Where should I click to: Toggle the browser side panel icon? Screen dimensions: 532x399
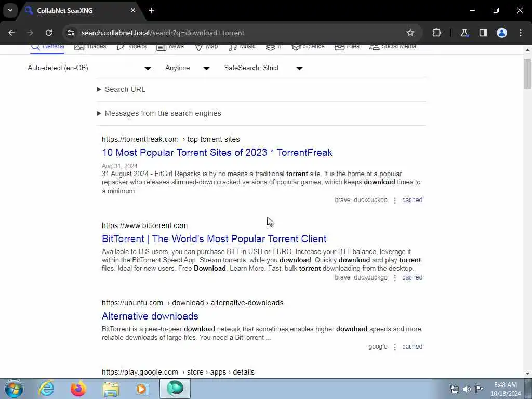[483, 33]
